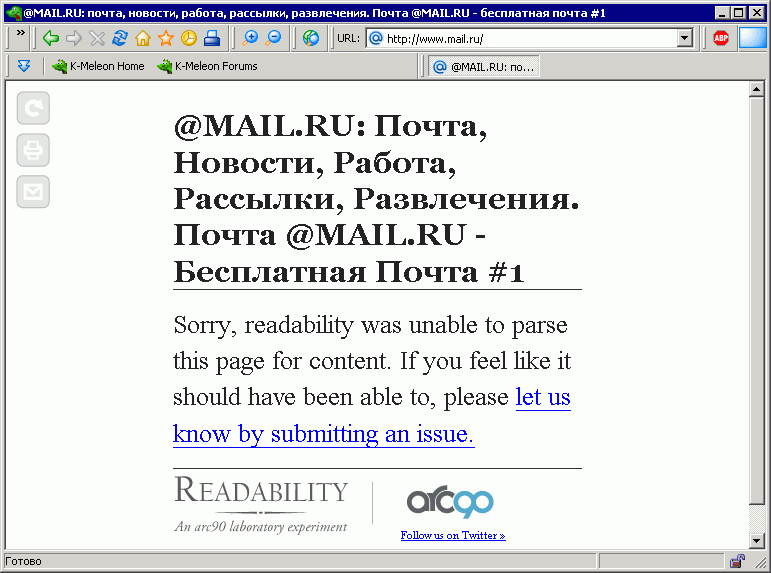This screenshot has height=573, width=771.
Task: Expand toolbar chevron for more buttons
Action: coord(20,33)
